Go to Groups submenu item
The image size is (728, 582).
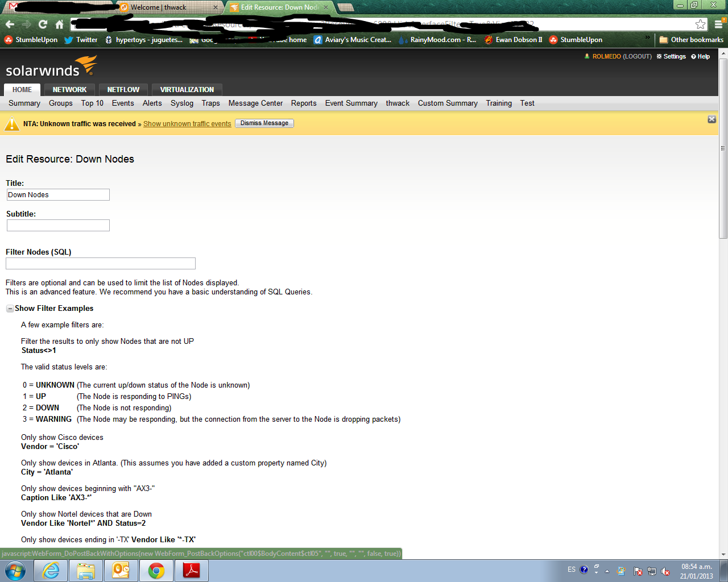[61, 103]
